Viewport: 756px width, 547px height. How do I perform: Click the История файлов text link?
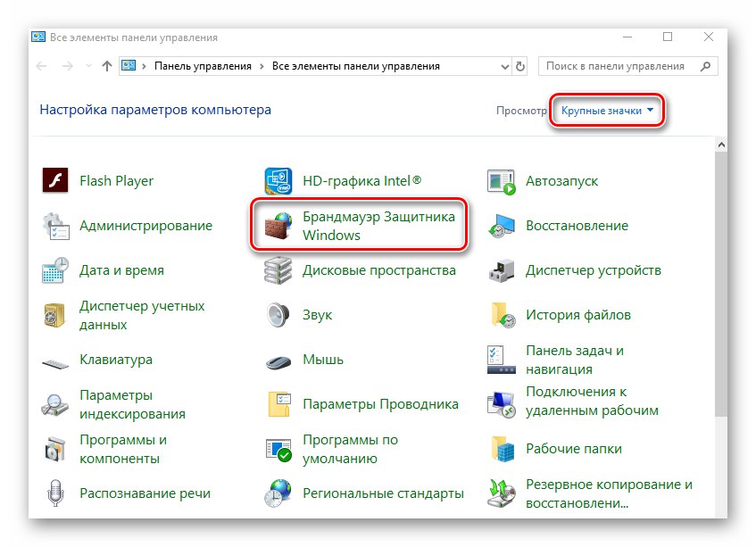pyautogui.click(x=578, y=315)
